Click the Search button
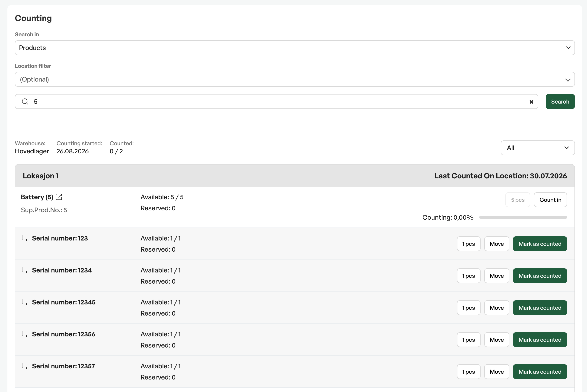The width and height of the screenshot is (587, 392). click(560, 101)
